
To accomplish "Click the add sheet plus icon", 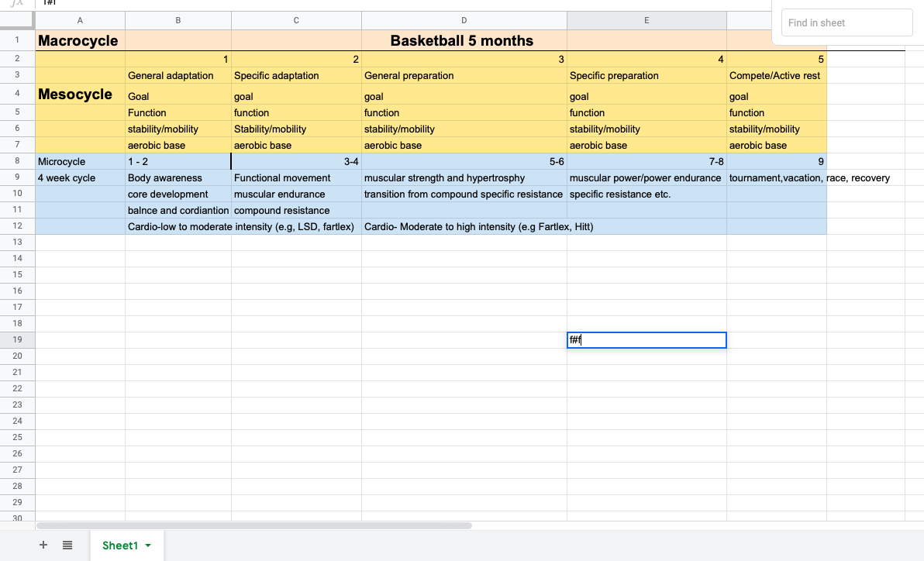I will (43, 545).
